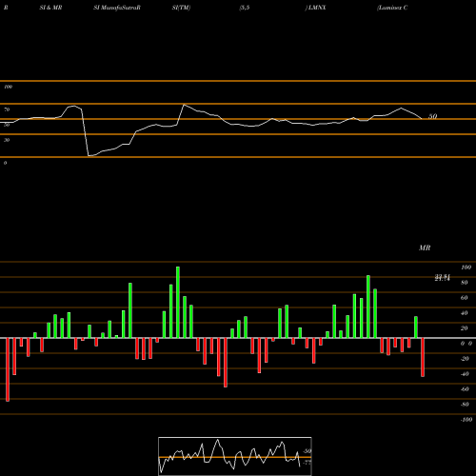Click the '(5,5' period parameter text

tap(245, 8)
